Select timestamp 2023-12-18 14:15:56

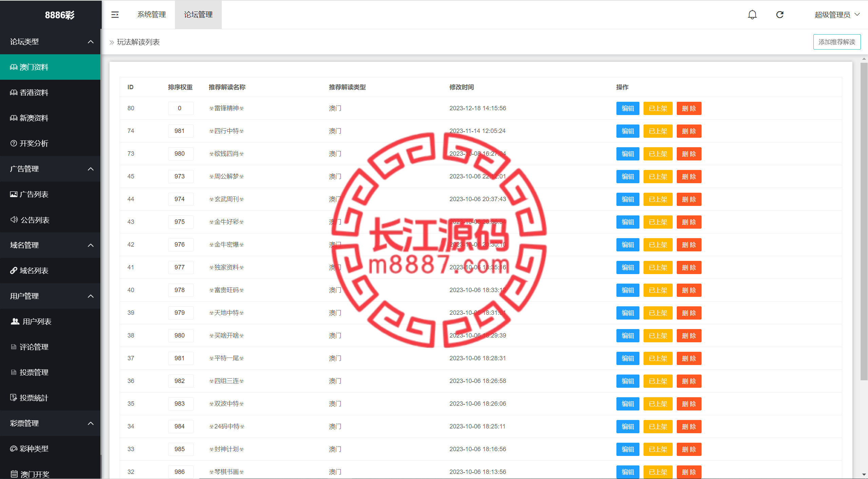pyautogui.click(x=477, y=108)
